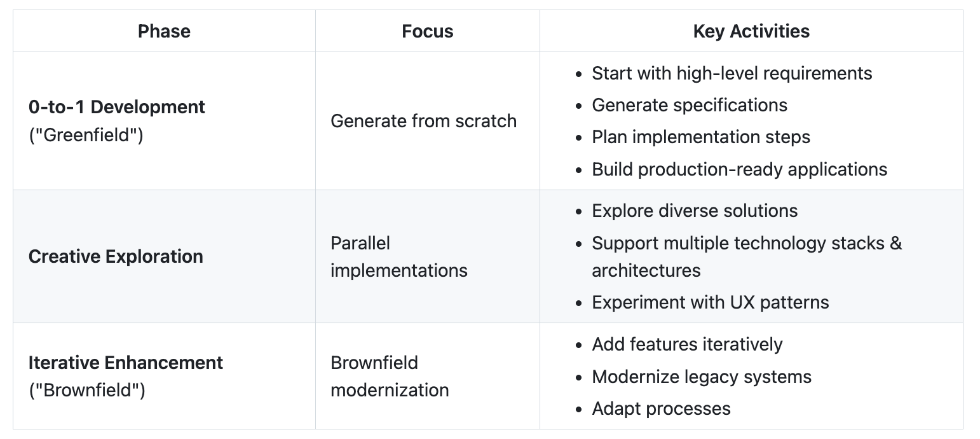Click the Focus column header
The height and width of the screenshot is (439, 980).
pos(427,31)
